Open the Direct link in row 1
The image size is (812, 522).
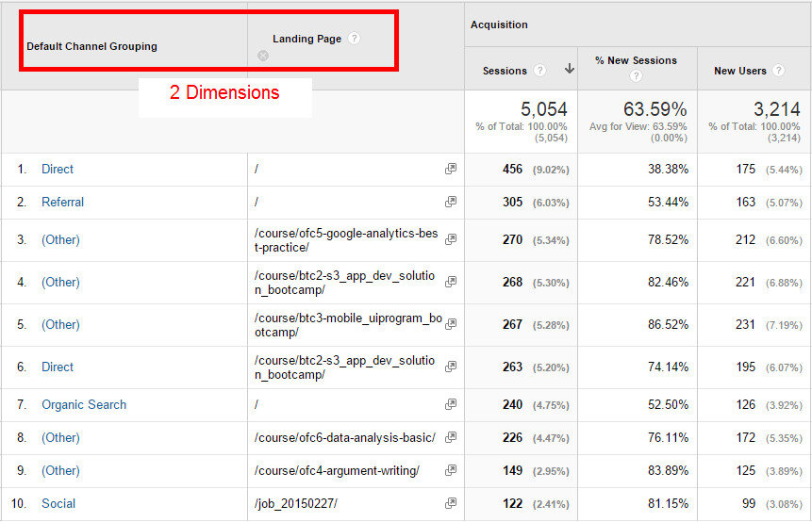[x=58, y=169]
